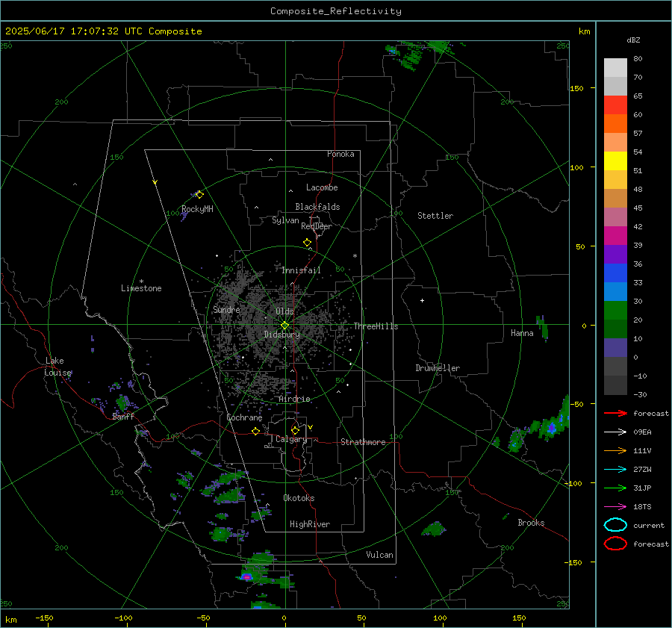This screenshot has height=628, width=672.
Task: Click the bright green swatch in dBZ scale
Action: click(615, 311)
